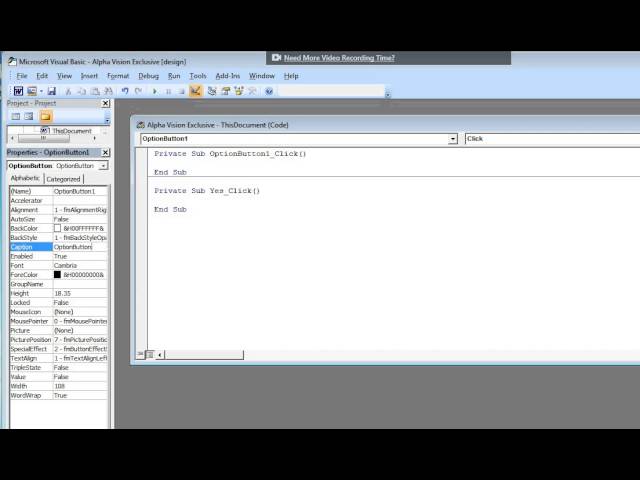
Task: Switch to the Alphabetic properties tab
Action: [25, 178]
